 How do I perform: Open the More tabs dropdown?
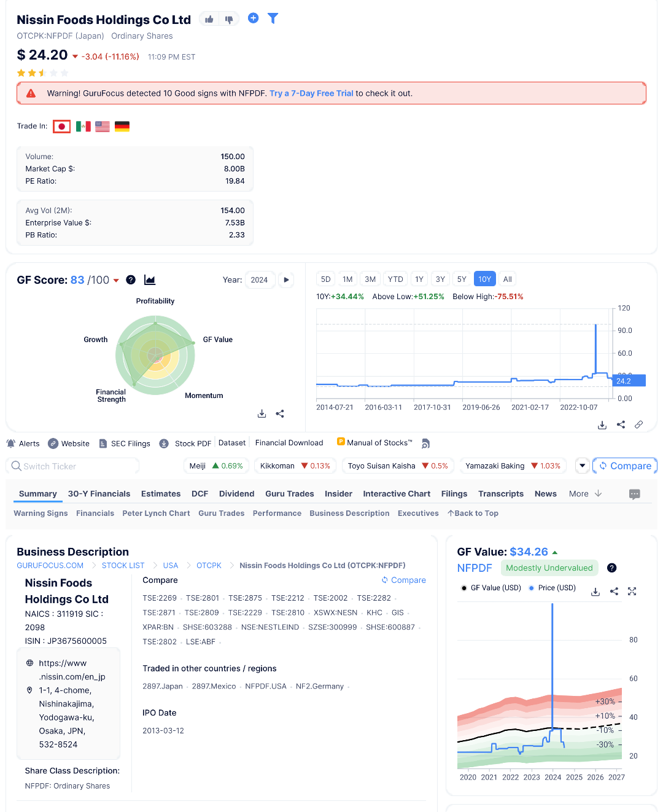[x=585, y=494]
